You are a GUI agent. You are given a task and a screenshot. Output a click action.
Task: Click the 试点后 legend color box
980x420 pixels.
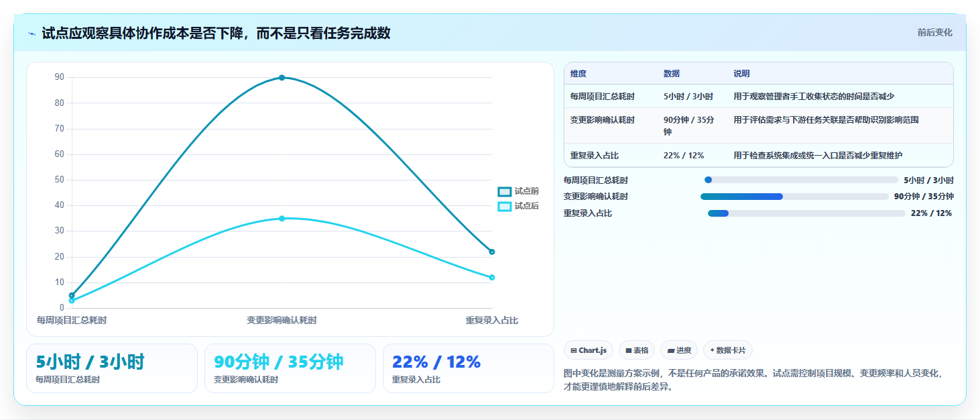point(504,206)
